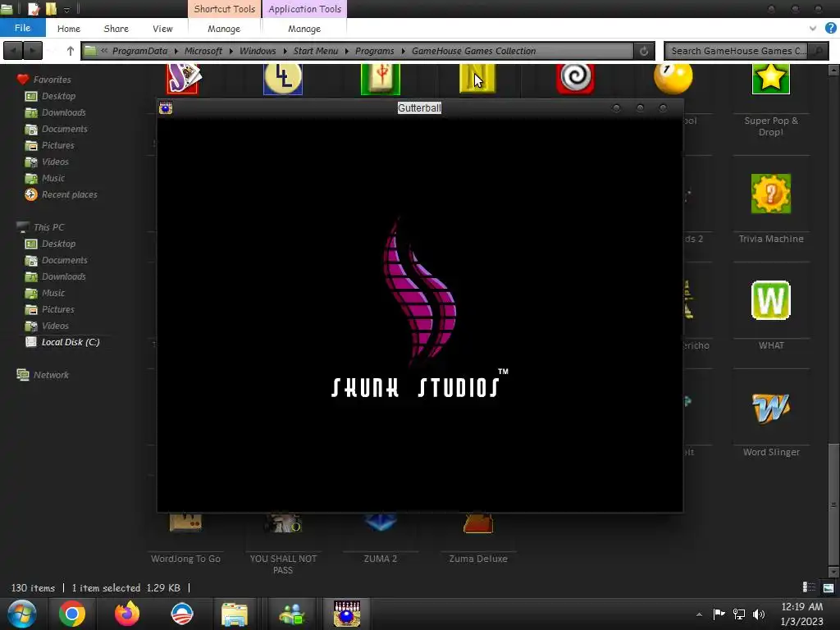Open Explorer help question mark icon
The height and width of the screenshot is (630, 840).
click(x=830, y=28)
